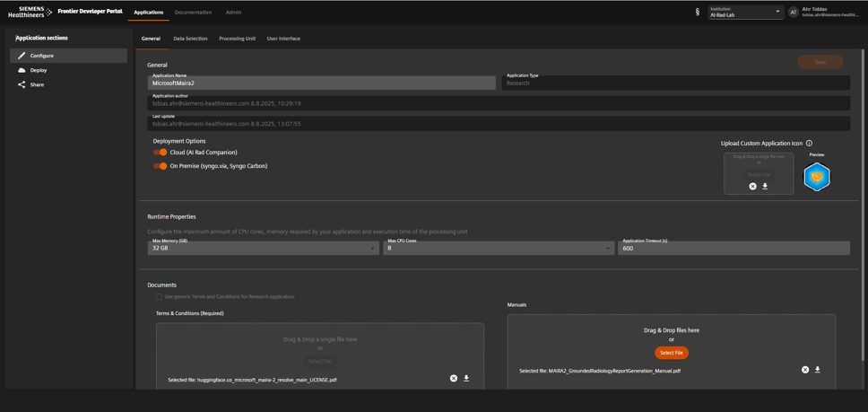Click the share icon in sidebar
This screenshot has width=868, height=412.
click(x=22, y=84)
